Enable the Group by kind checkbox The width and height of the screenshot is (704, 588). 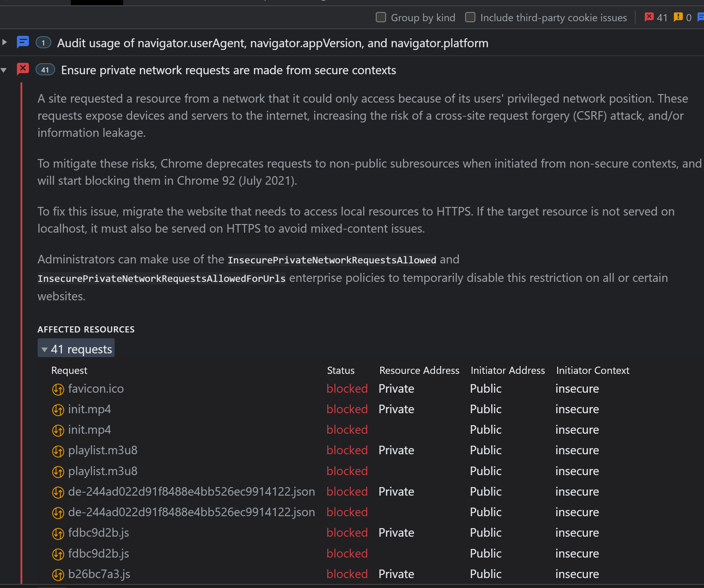point(381,17)
